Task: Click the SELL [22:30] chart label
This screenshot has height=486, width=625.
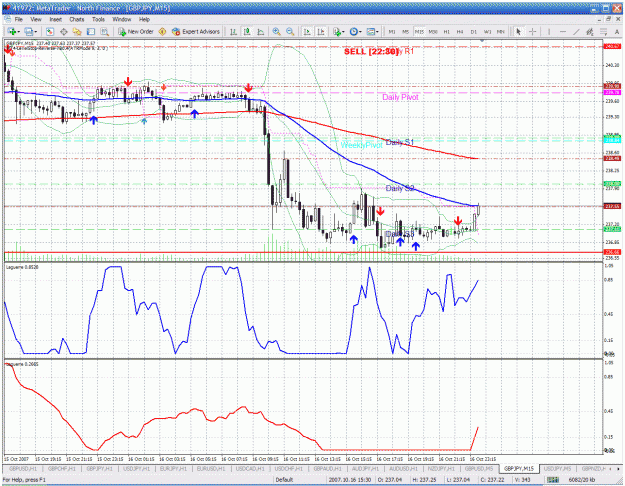Action: pyautogui.click(x=371, y=51)
